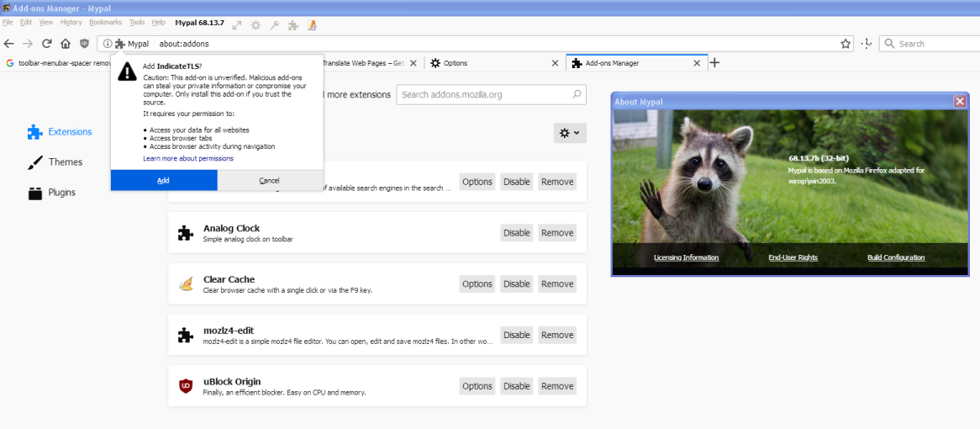This screenshot has height=429, width=980.
Task: Open the extensions tools gear dropdown
Action: [x=570, y=133]
